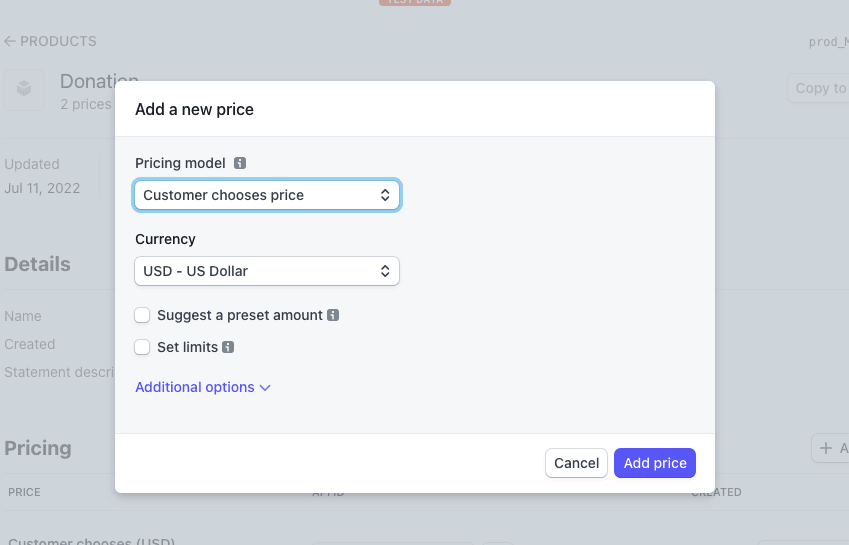
Task: Click the Donation product box icon
Action: pyautogui.click(x=24, y=88)
